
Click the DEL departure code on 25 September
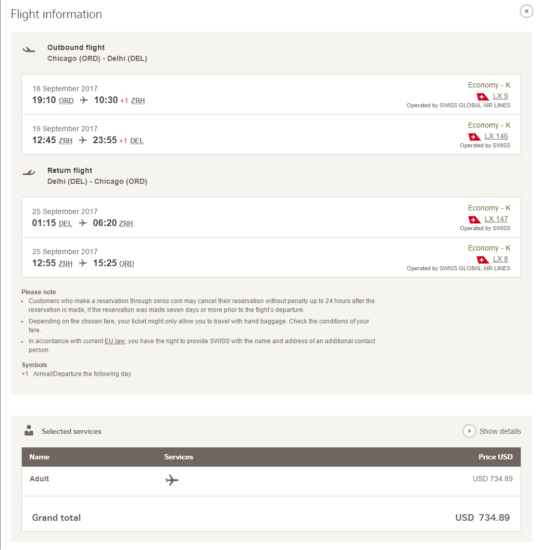65,223
